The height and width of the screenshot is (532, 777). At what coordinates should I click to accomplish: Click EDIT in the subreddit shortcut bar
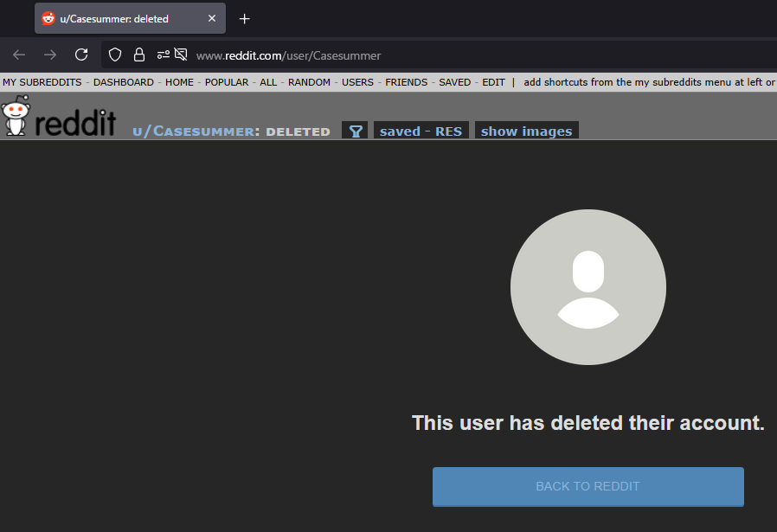pyautogui.click(x=493, y=82)
